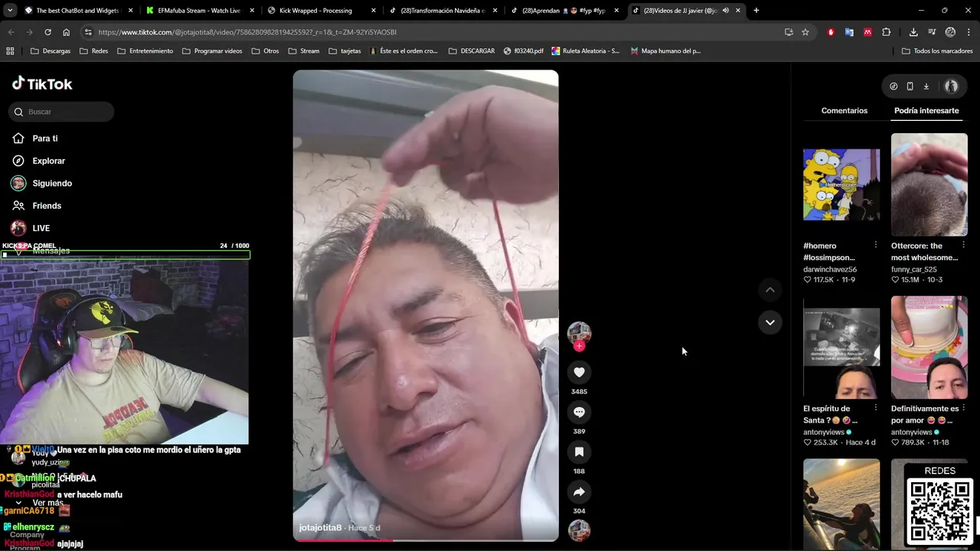Viewport: 980px width, 551px height.
Task: Open the Extensions puzzle icon
Action: pos(887,32)
